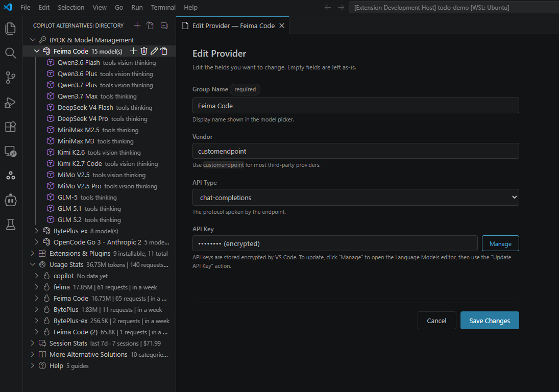Expand OpenCode Go 3 - Anthropic 2 group
This screenshot has width=559, height=392.
click(x=36, y=242)
